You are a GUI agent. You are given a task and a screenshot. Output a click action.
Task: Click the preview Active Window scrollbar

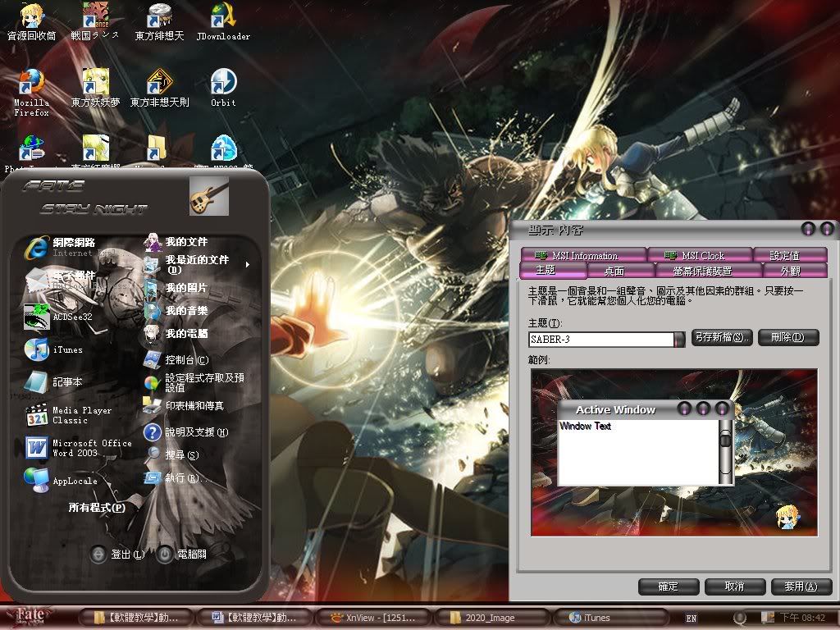click(725, 452)
